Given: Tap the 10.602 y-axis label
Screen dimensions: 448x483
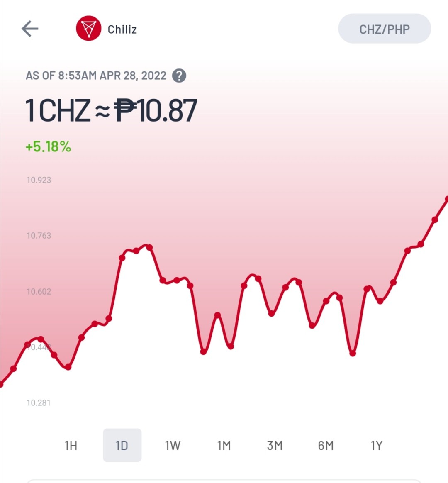Looking at the screenshot, I should (39, 291).
